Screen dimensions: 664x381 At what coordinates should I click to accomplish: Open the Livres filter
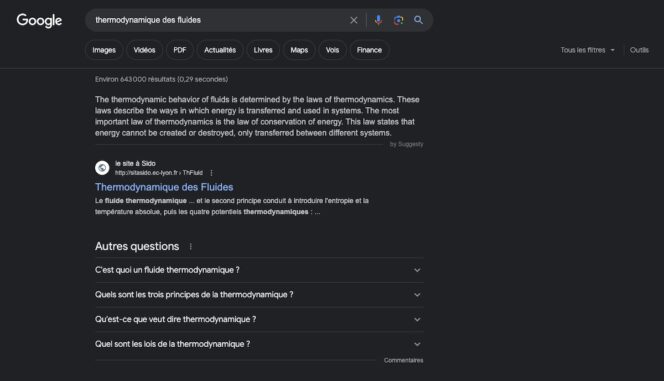click(263, 50)
